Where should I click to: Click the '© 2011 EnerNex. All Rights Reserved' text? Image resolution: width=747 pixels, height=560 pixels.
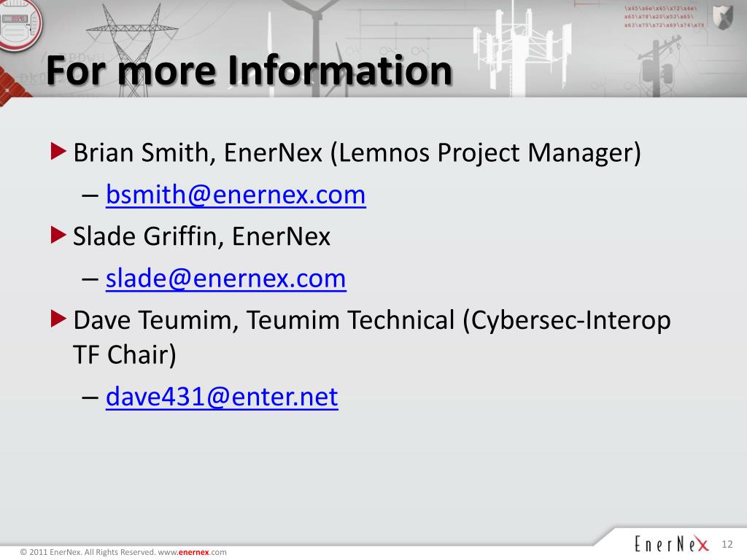click(88, 553)
